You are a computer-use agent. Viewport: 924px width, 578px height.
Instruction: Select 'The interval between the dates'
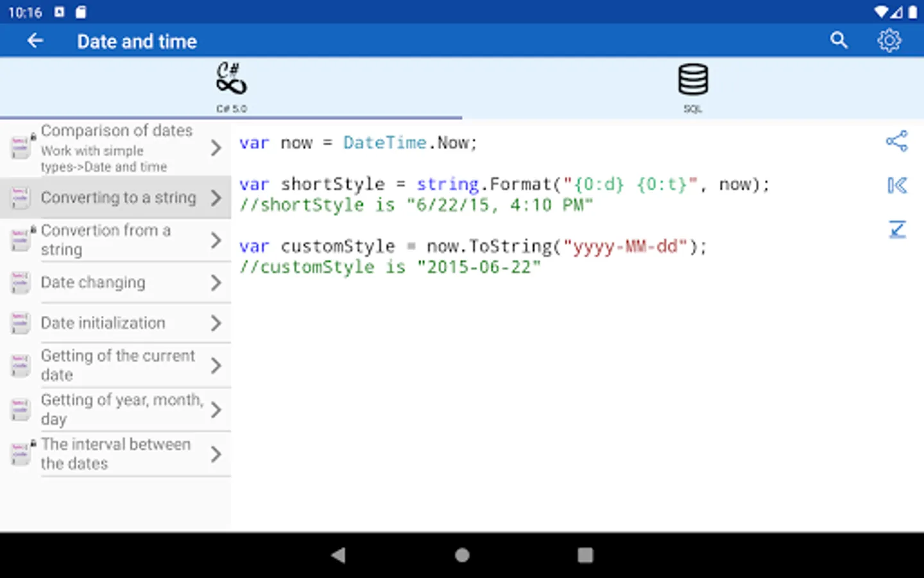coord(116,453)
